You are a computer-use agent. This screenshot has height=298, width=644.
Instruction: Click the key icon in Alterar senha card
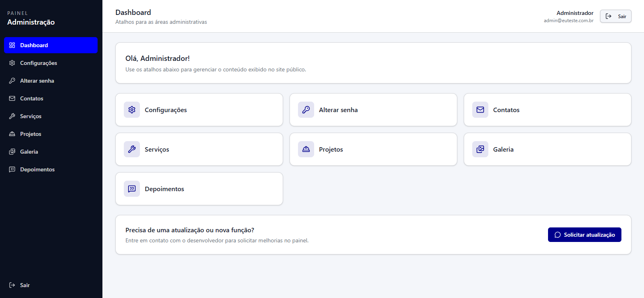tap(306, 110)
